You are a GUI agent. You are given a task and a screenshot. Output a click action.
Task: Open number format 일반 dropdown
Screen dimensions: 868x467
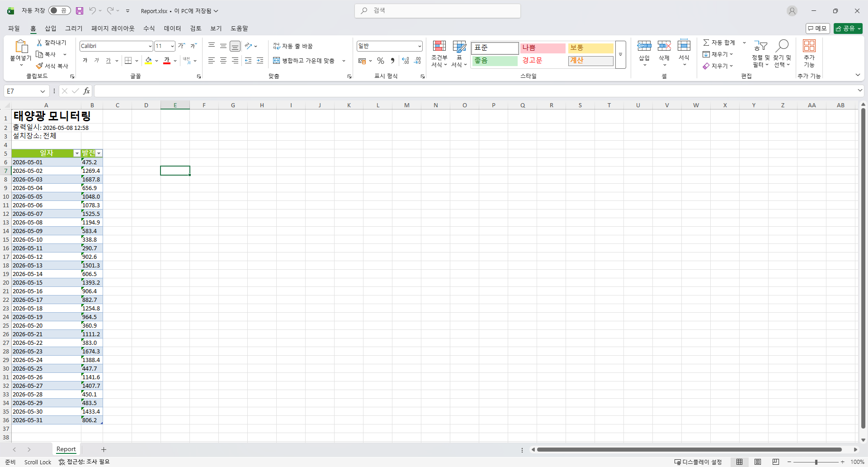(x=420, y=46)
